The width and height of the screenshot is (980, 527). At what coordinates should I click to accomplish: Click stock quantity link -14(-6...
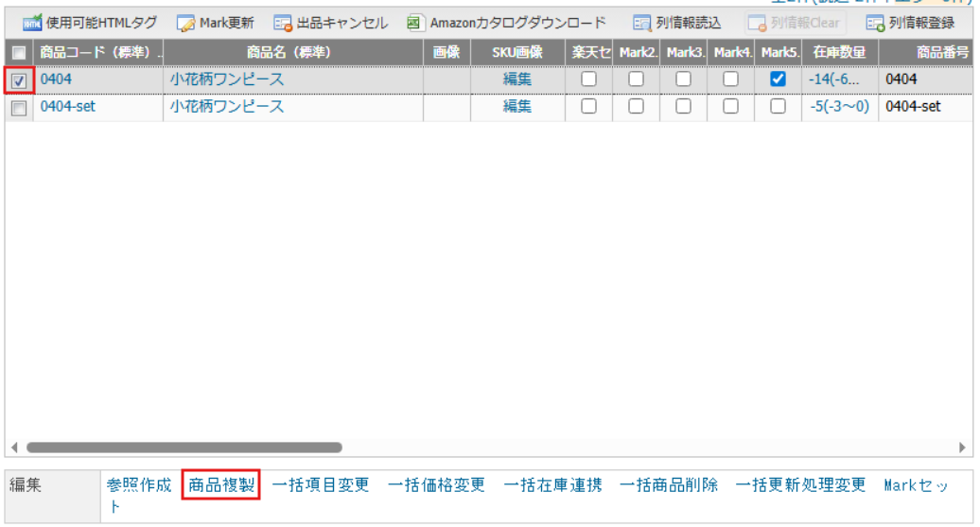(833, 79)
